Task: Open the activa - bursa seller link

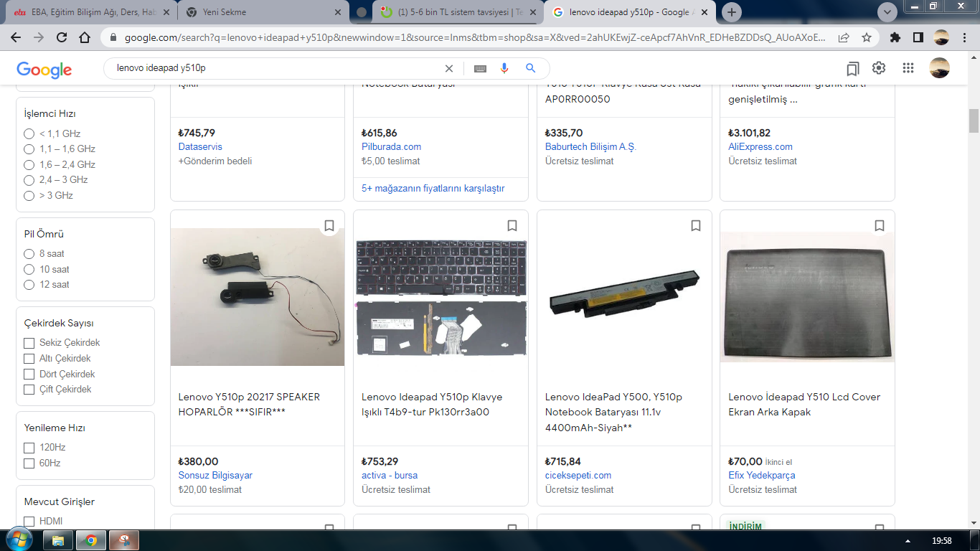Action: pos(390,476)
